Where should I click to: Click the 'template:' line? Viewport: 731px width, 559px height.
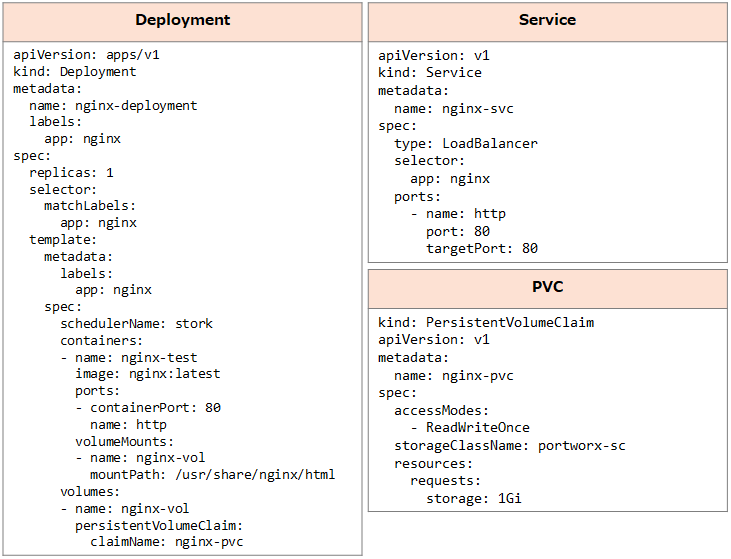pos(62,240)
